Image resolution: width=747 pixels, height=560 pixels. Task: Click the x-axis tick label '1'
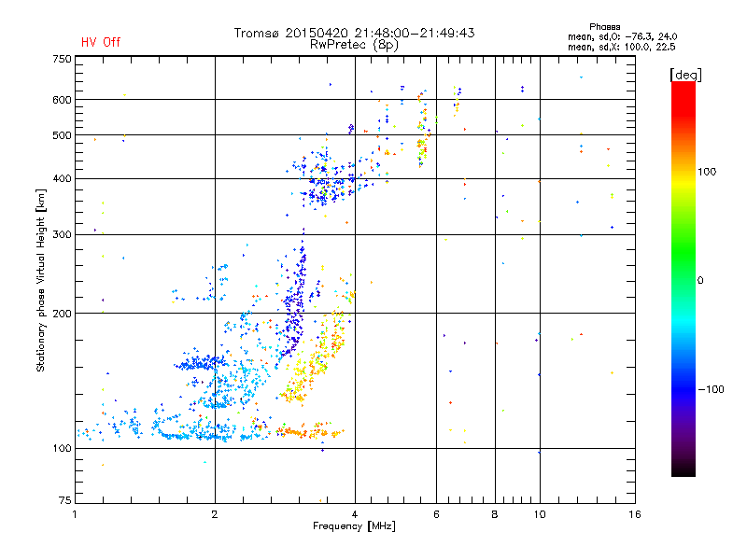(75, 514)
